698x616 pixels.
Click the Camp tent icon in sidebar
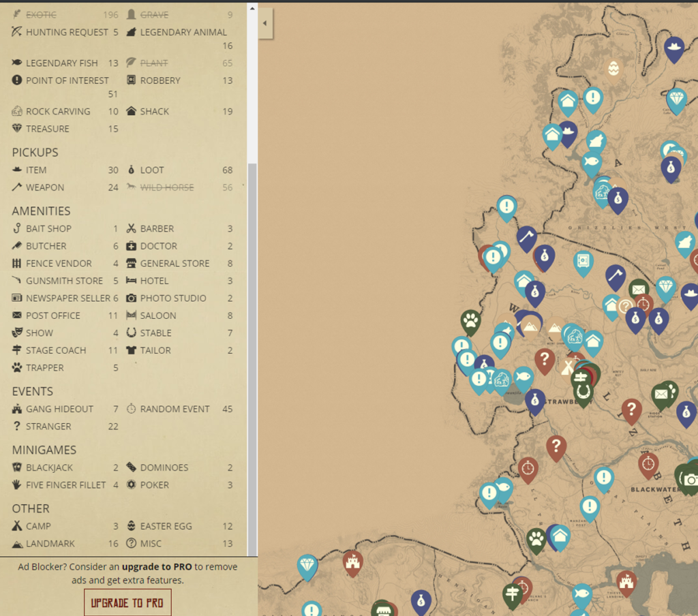[17, 525]
